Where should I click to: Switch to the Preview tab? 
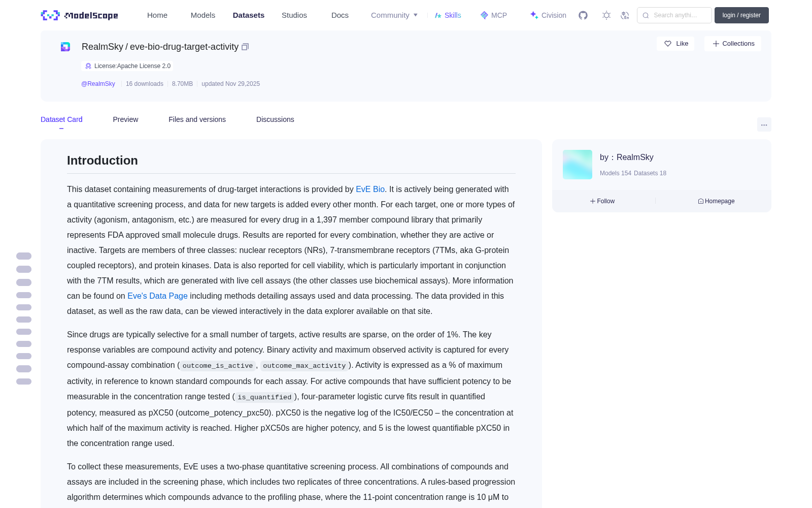click(x=125, y=119)
